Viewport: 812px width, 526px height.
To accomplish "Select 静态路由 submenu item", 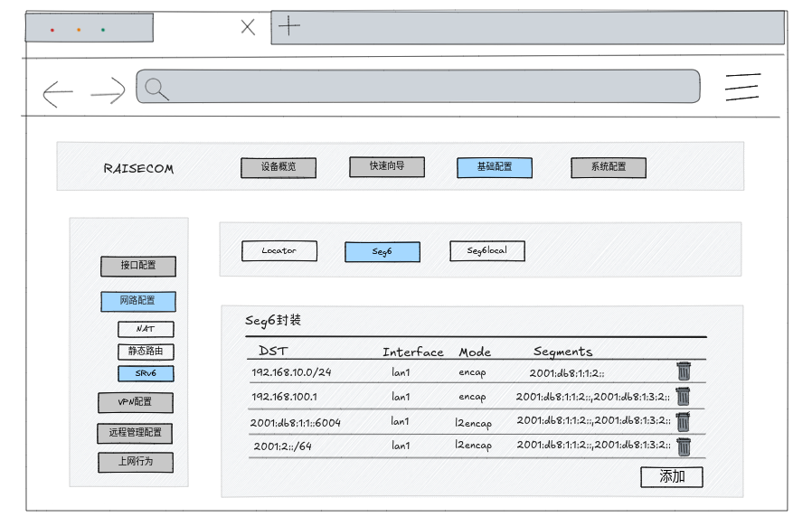I will tap(146, 352).
